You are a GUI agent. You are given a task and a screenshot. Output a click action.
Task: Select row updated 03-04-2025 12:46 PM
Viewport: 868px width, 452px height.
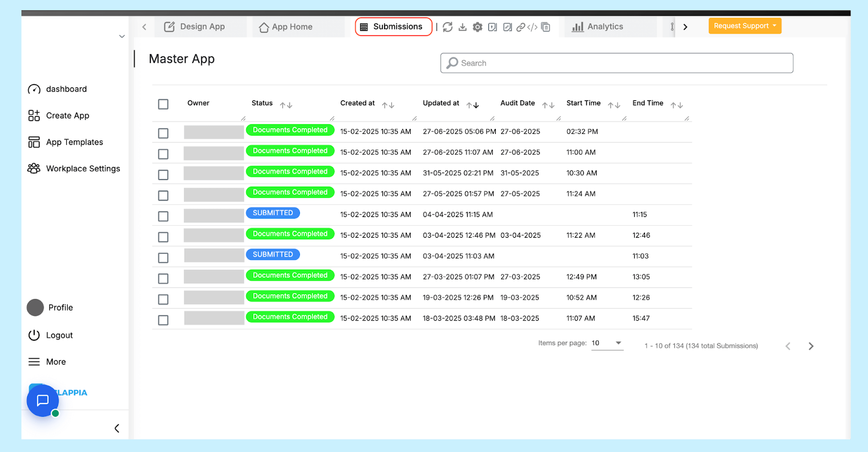click(163, 237)
